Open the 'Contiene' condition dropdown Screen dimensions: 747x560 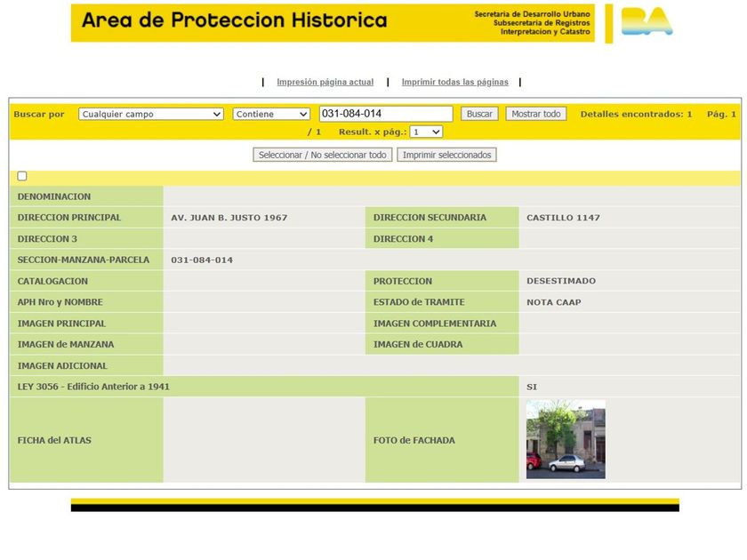tap(271, 114)
